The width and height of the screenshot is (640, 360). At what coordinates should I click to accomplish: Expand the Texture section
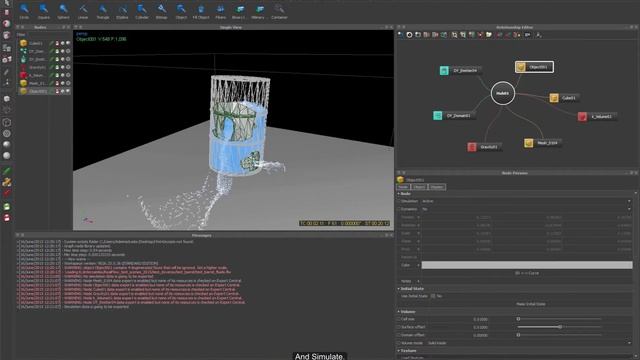[399, 351]
